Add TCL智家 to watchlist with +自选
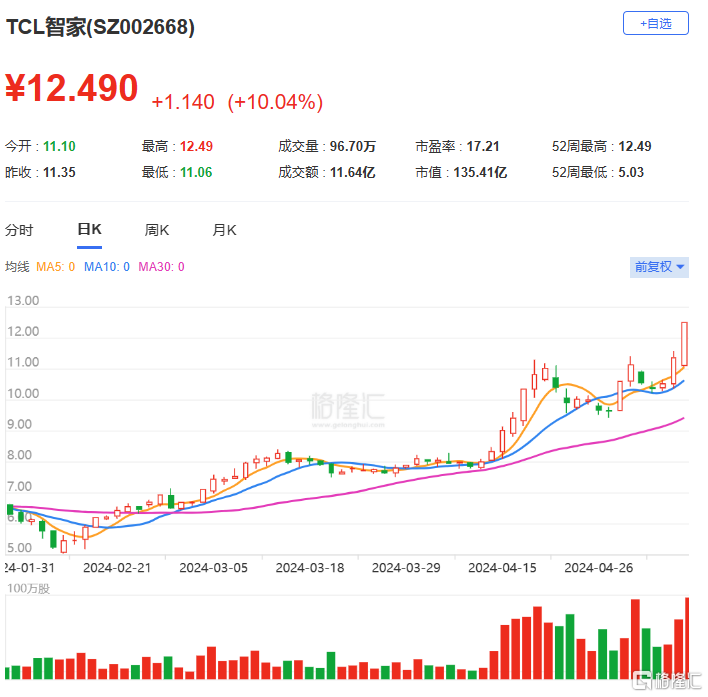 click(656, 23)
